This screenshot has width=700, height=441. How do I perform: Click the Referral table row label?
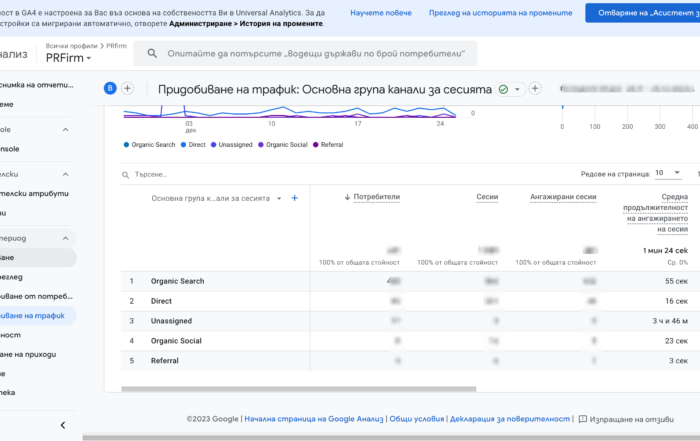click(x=165, y=361)
